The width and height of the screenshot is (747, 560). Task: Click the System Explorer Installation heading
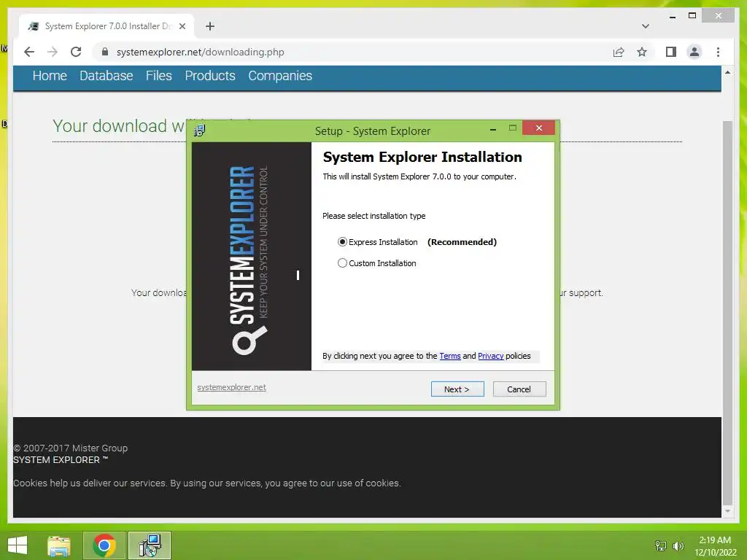422,157
